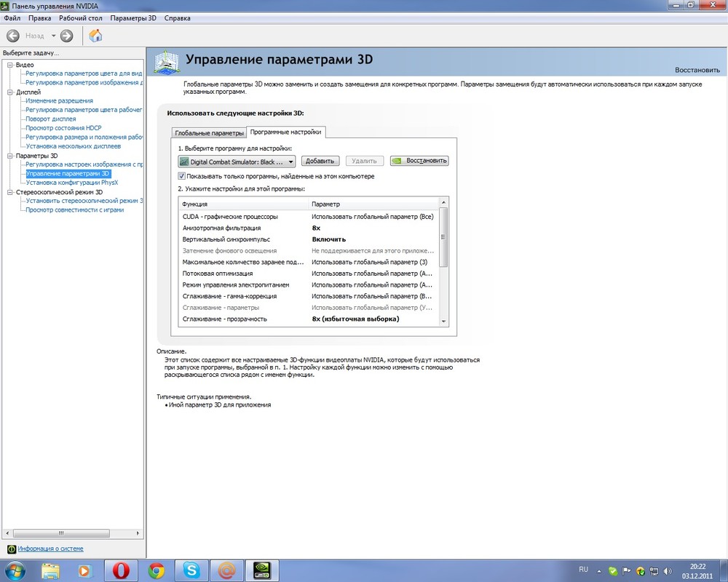Screen dimensions: 728x582
Task: Click left panel horizontal scrollbar thumb
Action: tap(61, 533)
